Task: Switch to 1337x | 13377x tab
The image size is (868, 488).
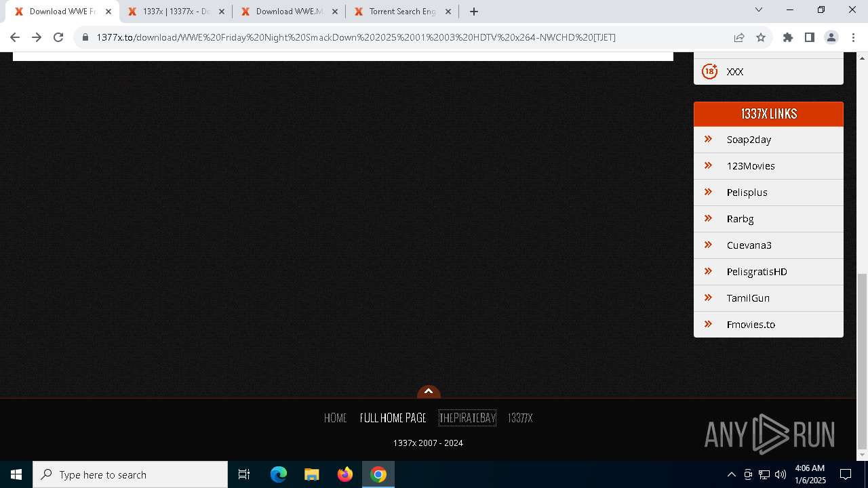Action: (176, 12)
